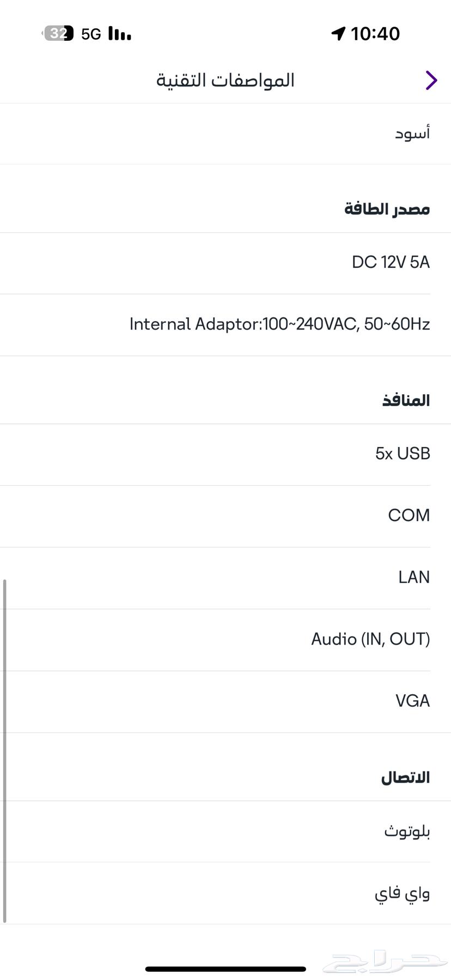Tap the 5G network indicator

point(91,34)
